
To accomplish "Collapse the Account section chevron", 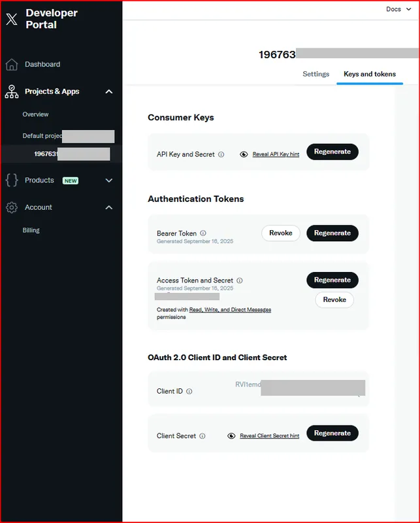I will click(x=109, y=207).
